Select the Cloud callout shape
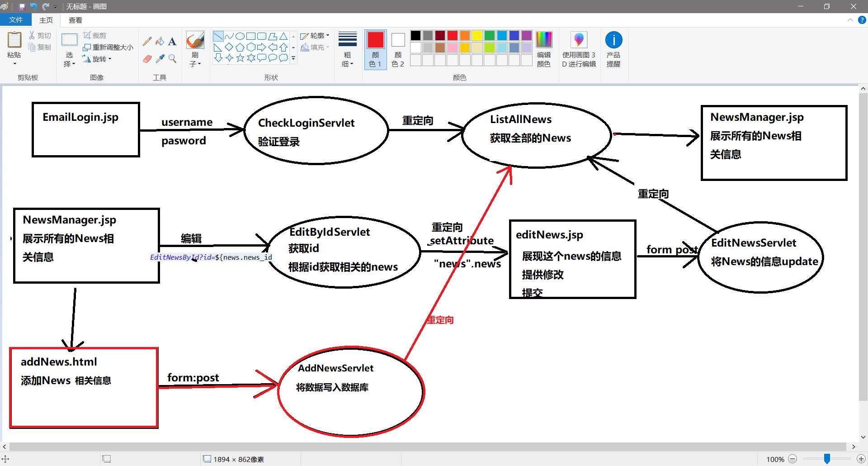The width and height of the screenshot is (868, 466). tap(283, 58)
